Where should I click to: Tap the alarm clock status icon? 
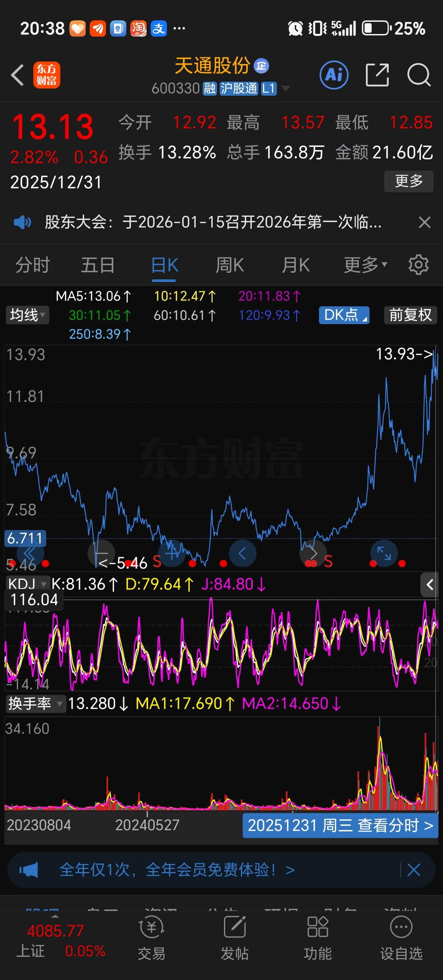295,28
